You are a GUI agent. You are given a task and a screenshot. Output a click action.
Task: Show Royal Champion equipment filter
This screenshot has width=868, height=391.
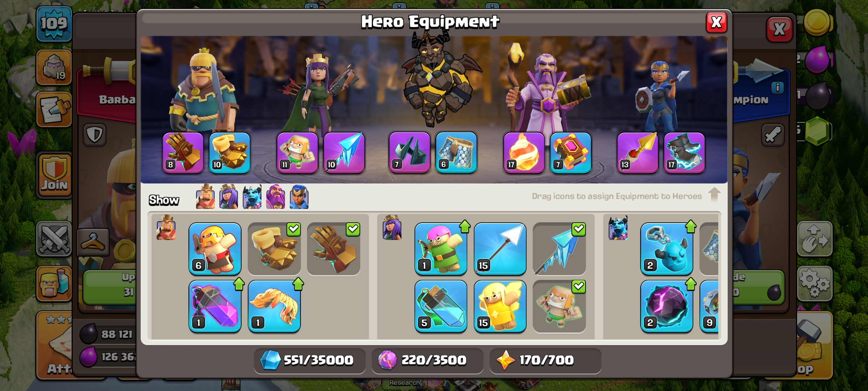[299, 197]
